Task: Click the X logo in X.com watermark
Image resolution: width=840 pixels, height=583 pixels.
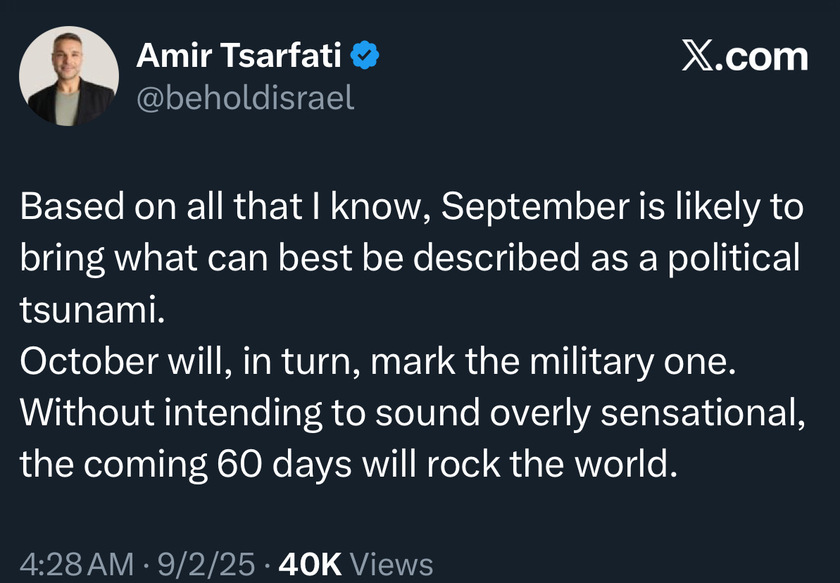Action: pyautogui.click(x=698, y=57)
